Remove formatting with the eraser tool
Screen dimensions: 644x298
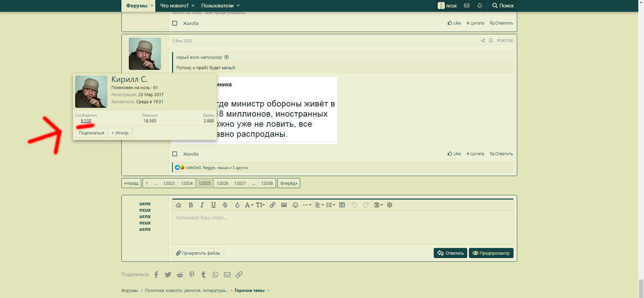pos(178,205)
